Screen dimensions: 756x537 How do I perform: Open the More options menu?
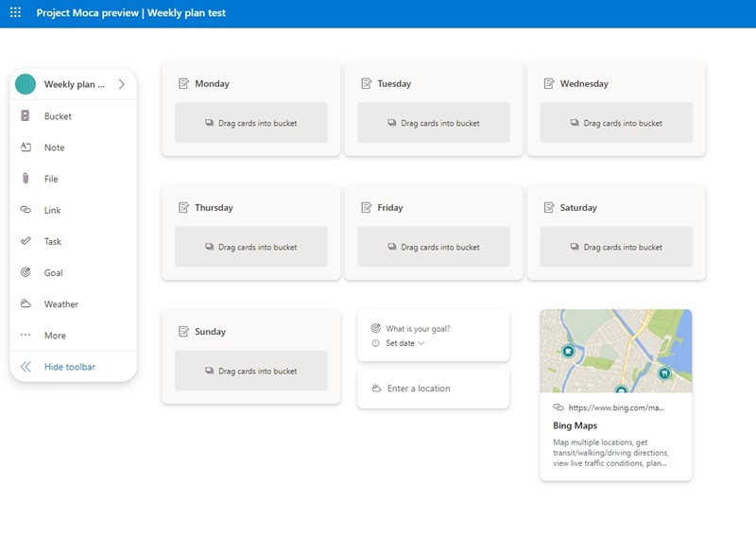click(26, 336)
